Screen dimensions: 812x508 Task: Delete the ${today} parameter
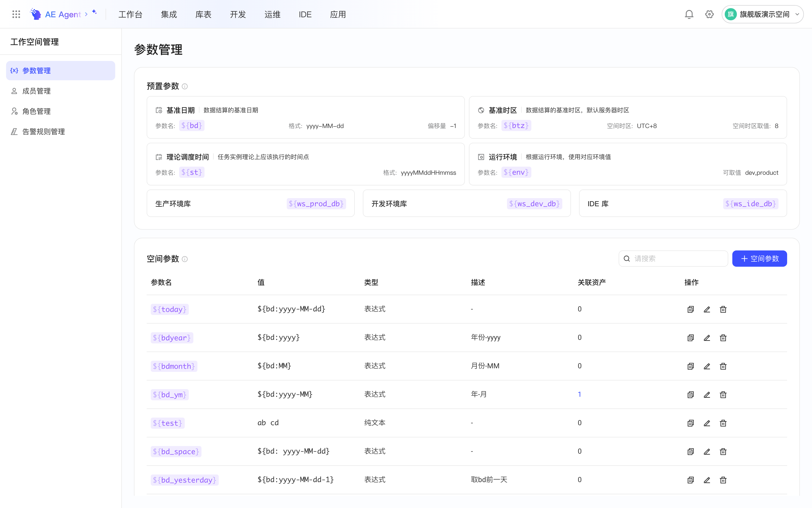tap(723, 309)
